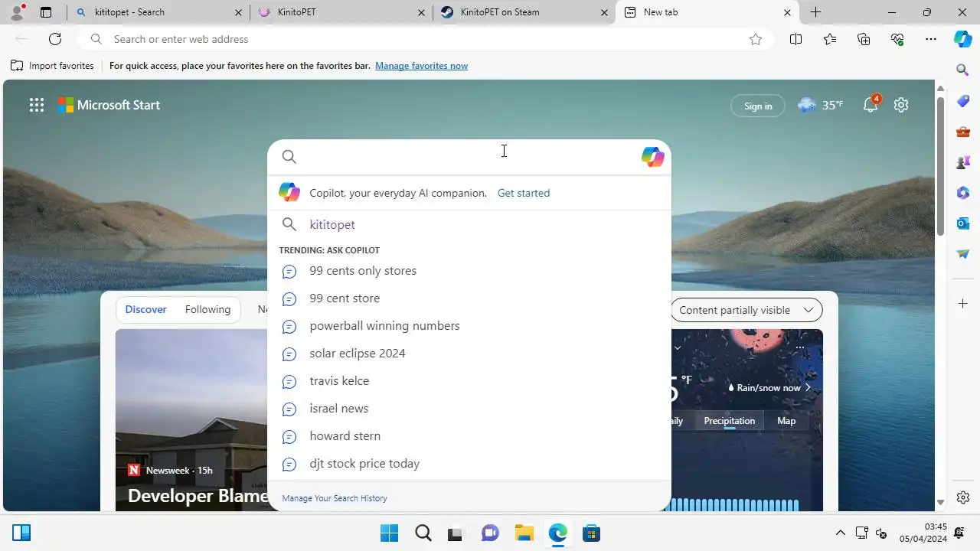Click Get started Copilot link
This screenshot has width=980, height=551.
(x=524, y=193)
